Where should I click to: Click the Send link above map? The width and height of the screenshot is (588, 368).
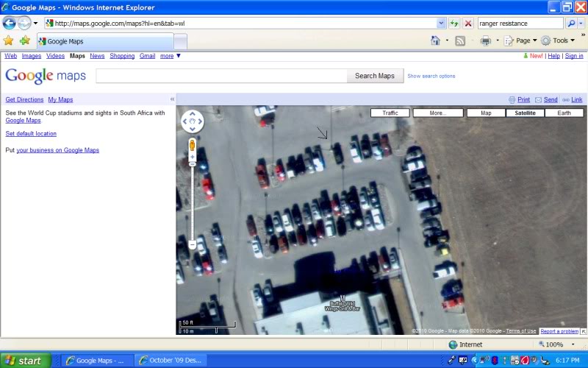(551, 99)
